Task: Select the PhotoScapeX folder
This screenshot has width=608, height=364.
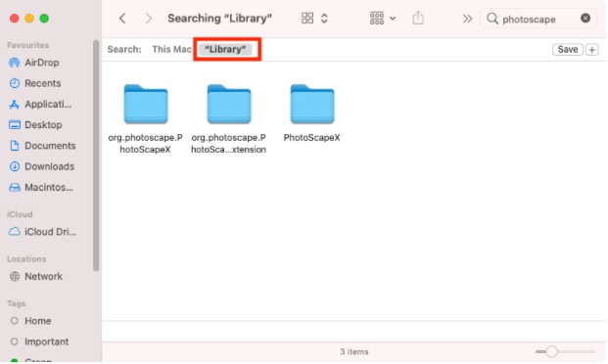Action: (x=311, y=114)
